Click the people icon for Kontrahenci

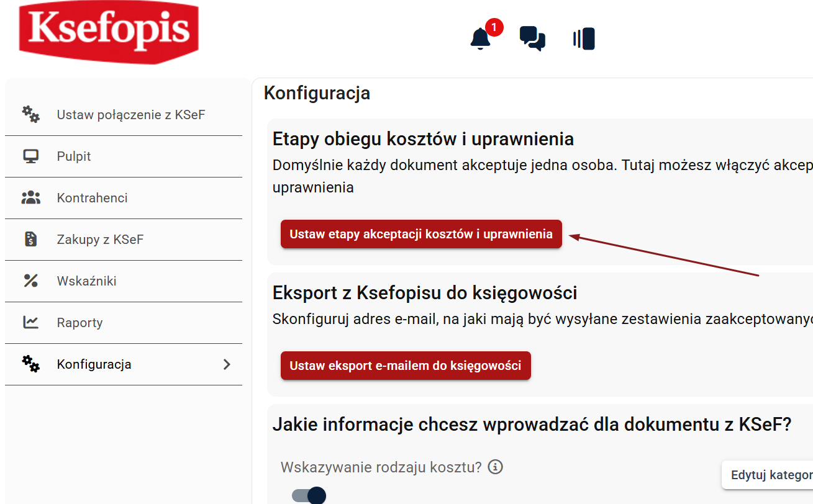tap(30, 198)
